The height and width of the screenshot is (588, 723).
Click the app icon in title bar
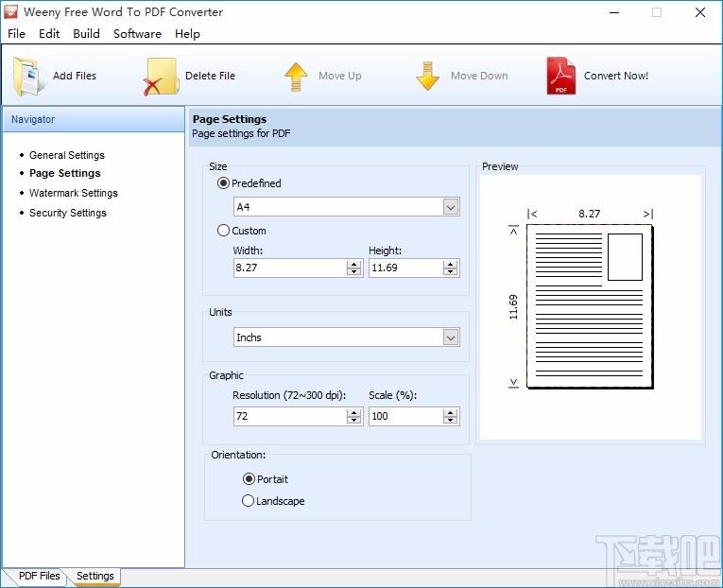point(10,12)
